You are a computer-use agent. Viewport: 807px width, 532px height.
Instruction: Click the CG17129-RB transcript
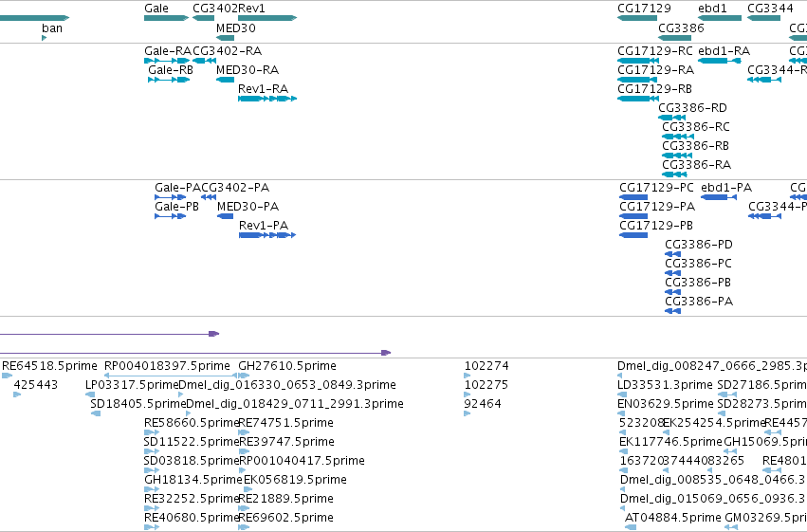637,99
